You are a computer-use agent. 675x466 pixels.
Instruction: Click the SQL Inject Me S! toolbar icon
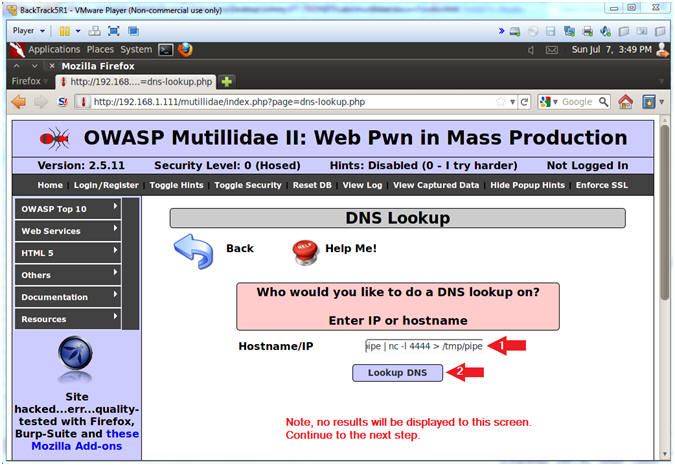click(62, 102)
